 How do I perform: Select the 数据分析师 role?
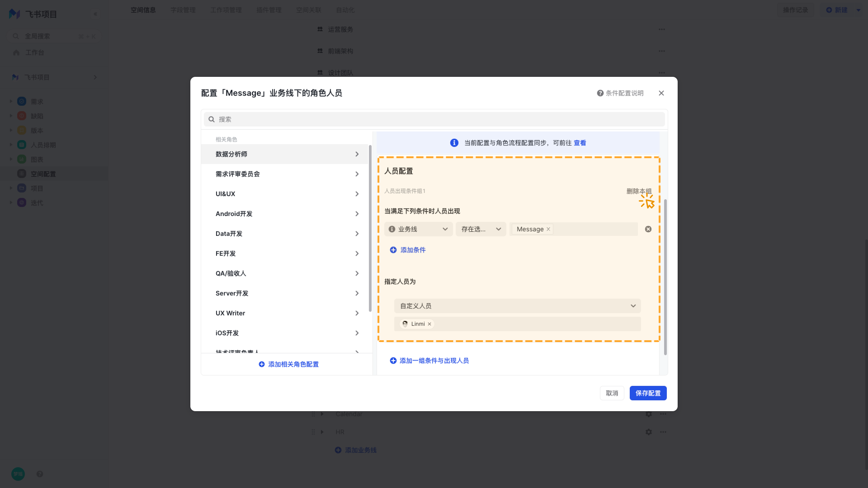(x=285, y=154)
